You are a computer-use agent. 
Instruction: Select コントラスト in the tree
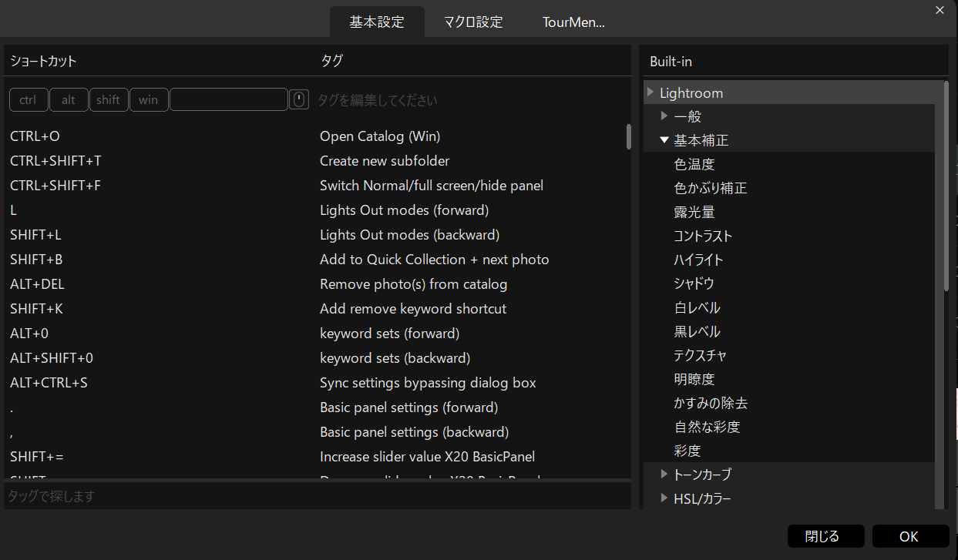click(x=703, y=236)
